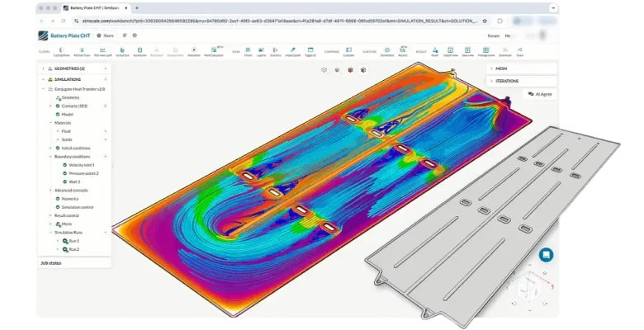Select Pressure outlet 2 boundary condition
Screen dimensions: 644x330
click(83, 173)
